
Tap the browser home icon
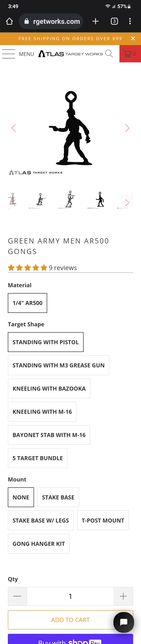tap(10, 21)
